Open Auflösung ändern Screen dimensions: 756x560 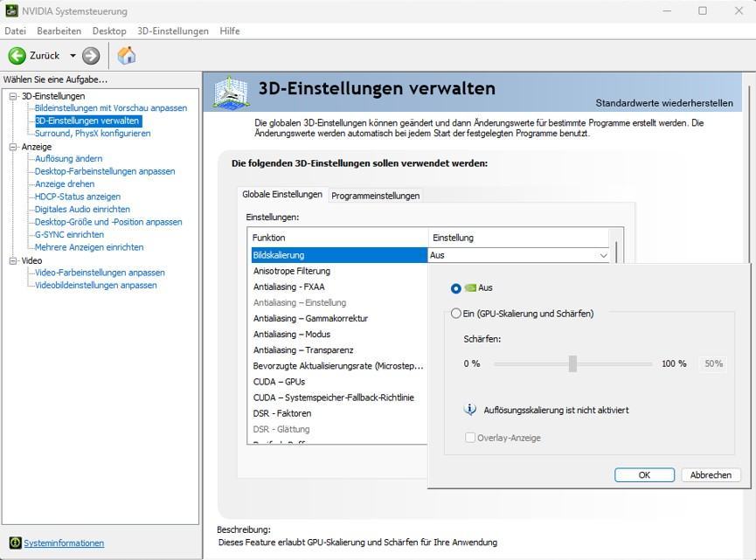tap(68, 158)
